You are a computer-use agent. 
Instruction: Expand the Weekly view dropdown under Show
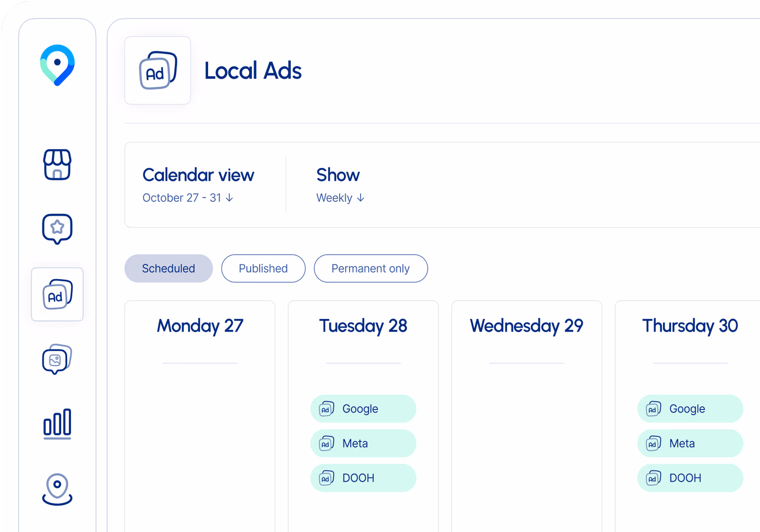340,198
